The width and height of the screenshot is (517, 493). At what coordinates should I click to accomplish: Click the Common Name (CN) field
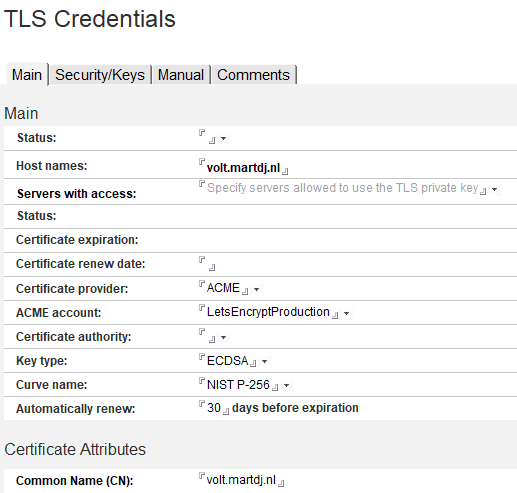[241, 480]
